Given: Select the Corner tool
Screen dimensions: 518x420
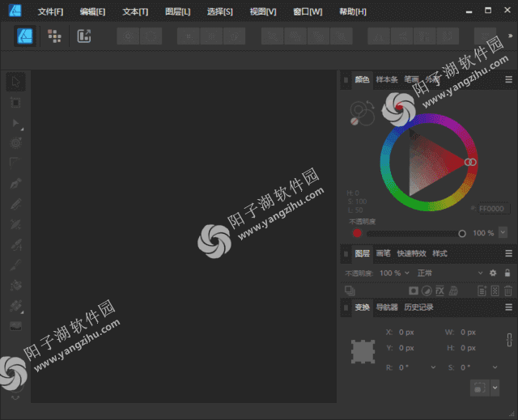Looking at the screenshot, I should click(x=15, y=163).
